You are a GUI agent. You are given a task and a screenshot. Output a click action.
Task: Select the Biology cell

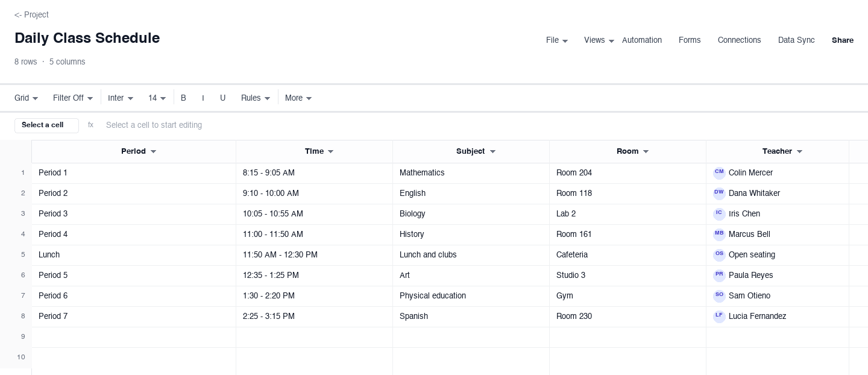471,214
